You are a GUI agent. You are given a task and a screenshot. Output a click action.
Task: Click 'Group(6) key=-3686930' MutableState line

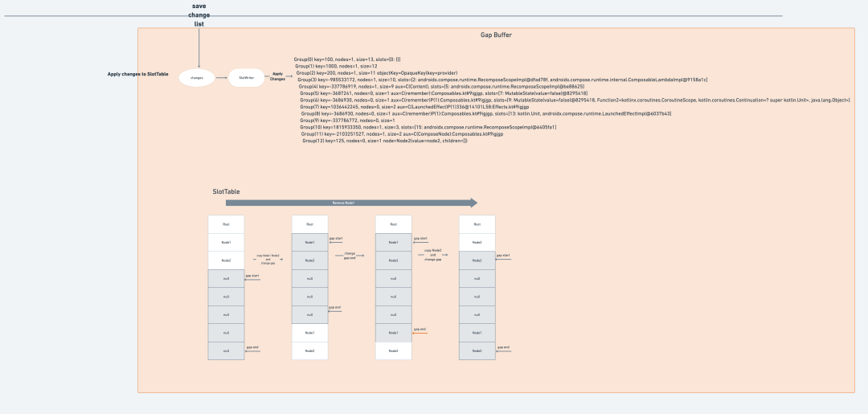575,100
